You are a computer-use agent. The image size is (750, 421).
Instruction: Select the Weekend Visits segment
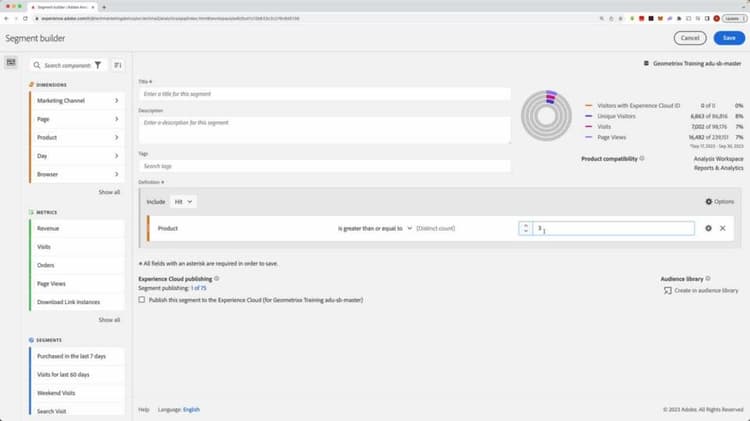(77, 393)
